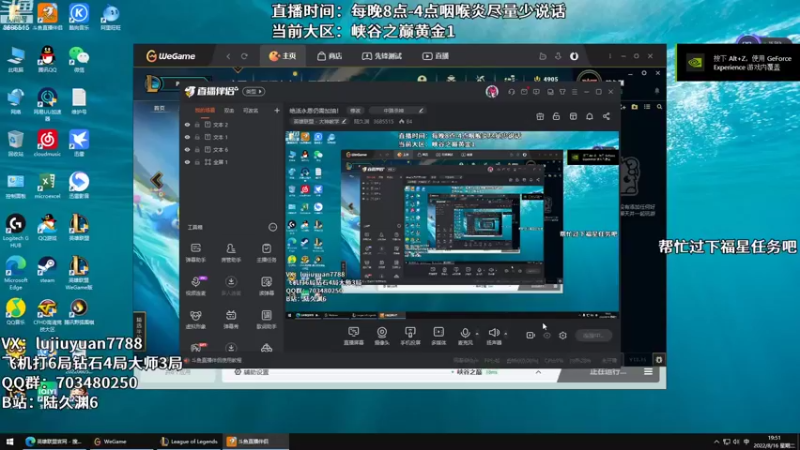800x450 pixels.
Task: Edit the 英雄联盟 category tag
Action: (x=319, y=121)
